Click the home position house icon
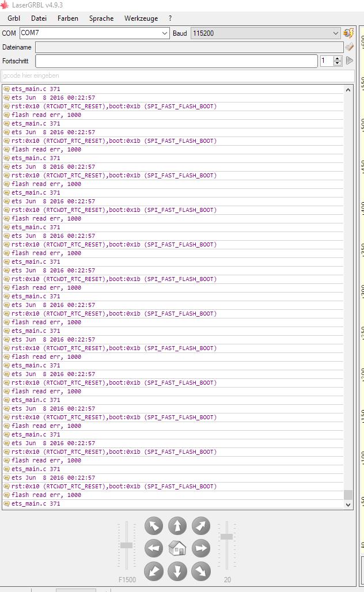 177,548
